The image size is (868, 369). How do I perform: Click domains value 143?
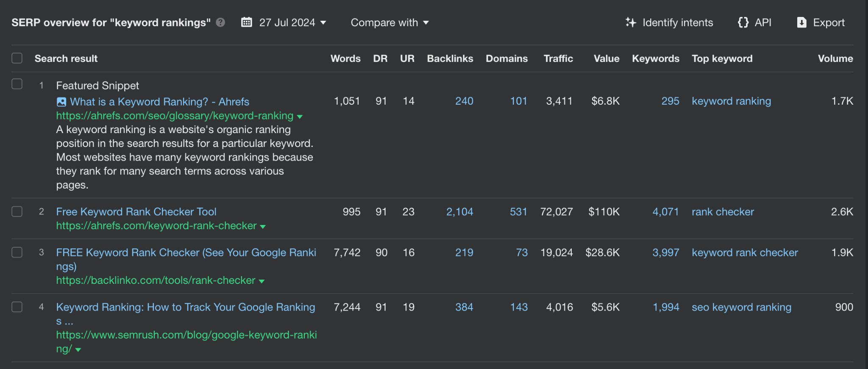(519, 307)
